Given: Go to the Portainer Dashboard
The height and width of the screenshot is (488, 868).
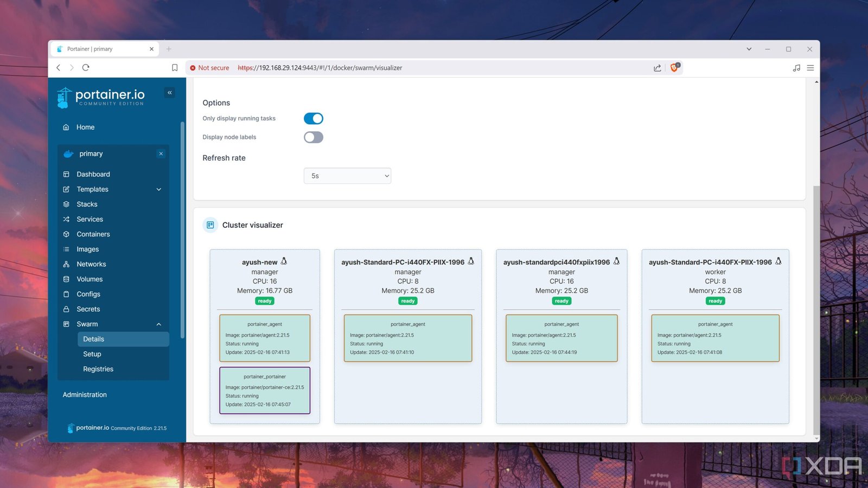Looking at the screenshot, I should 93,174.
